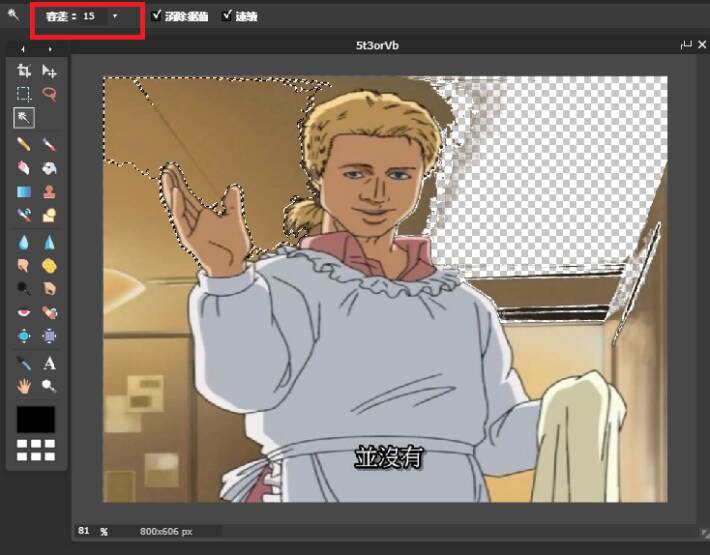The width and height of the screenshot is (710, 555).
Task: Select the Move tool
Action: (x=49, y=71)
